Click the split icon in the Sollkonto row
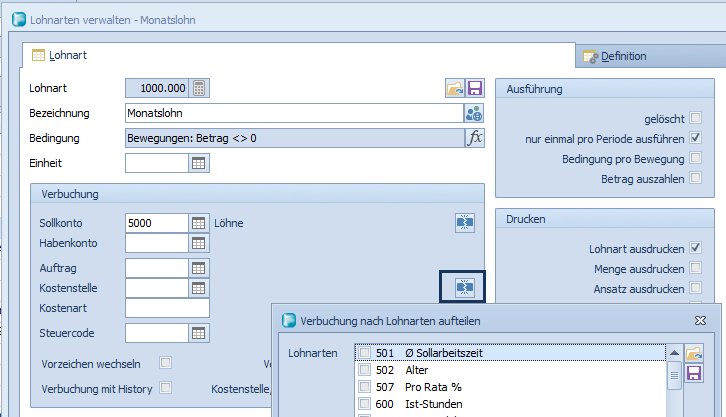Screen dimensions: 726x417 464,223
